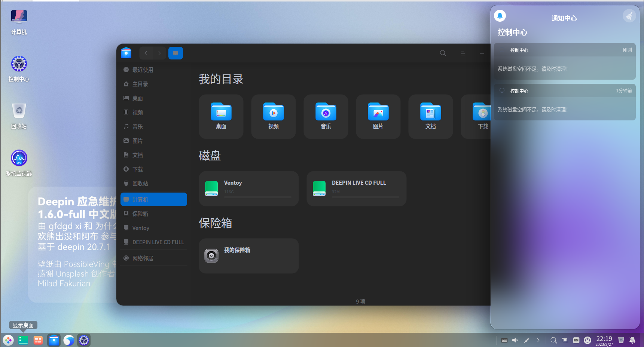The image size is (644, 347).
Task: Open the launcher from the dock
Action: point(8,340)
